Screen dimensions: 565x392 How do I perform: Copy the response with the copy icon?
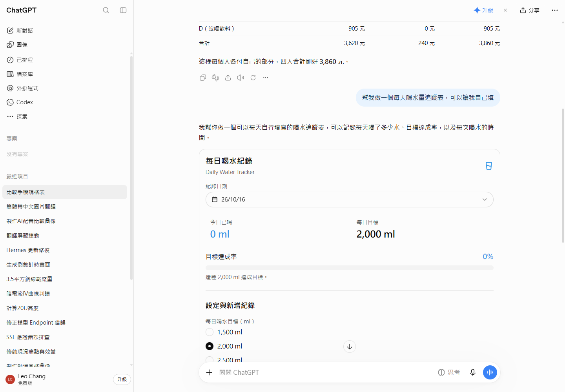203,78
